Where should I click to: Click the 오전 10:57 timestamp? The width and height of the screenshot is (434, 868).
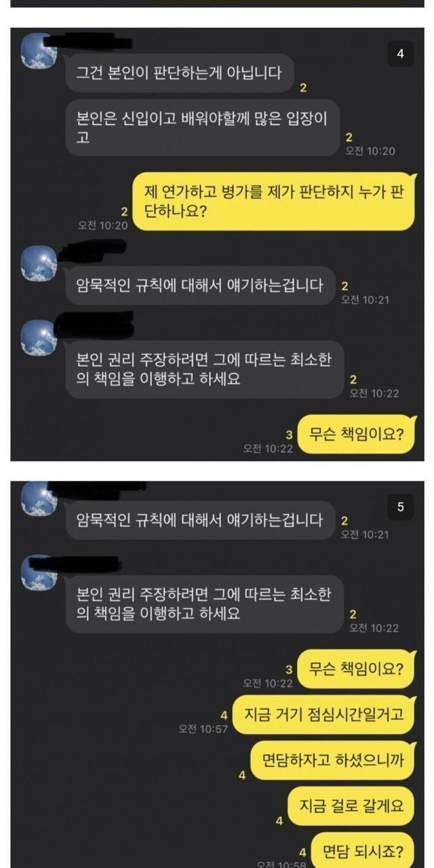coord(203,728)
